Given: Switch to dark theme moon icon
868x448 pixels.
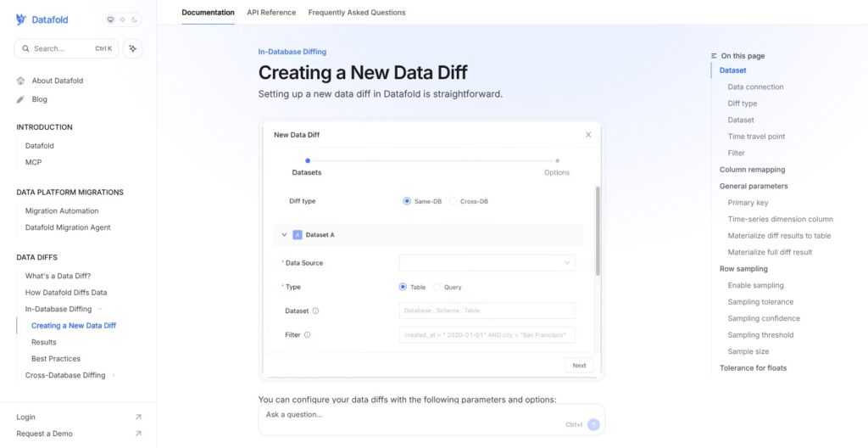Looking at the screenshot, I should point(134,20).
